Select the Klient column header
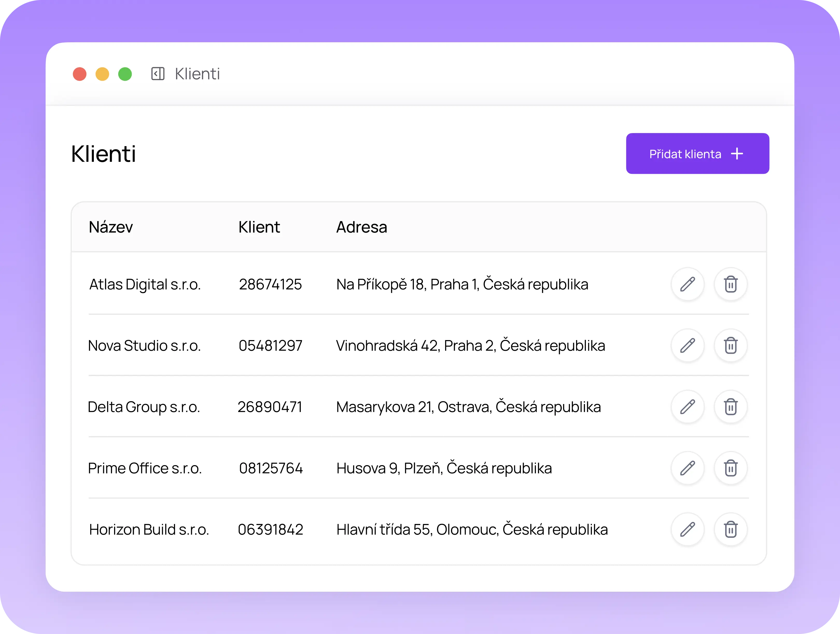 click(259, 227)
